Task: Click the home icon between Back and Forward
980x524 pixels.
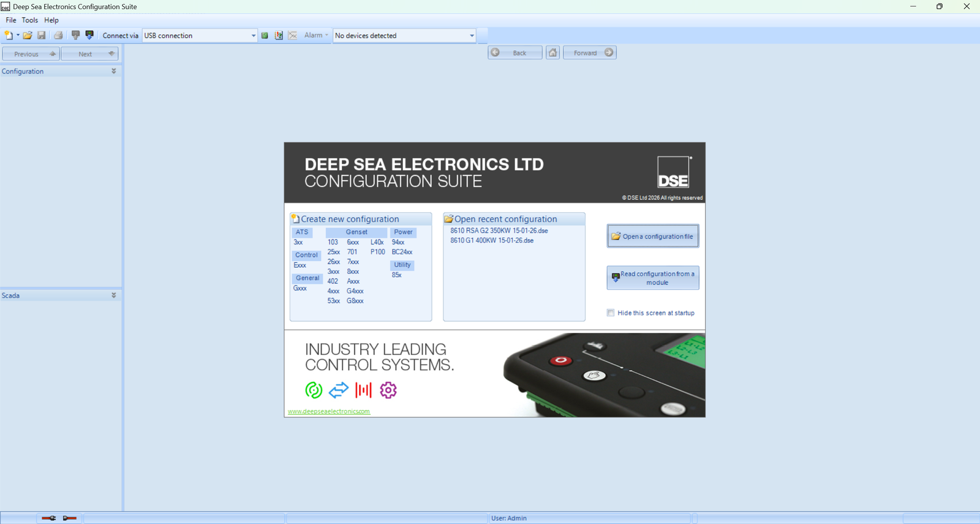Action: 552,53
